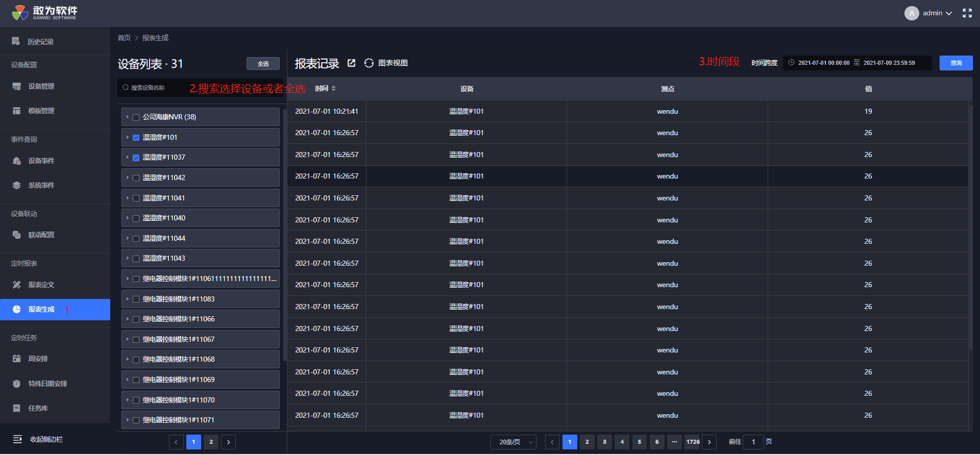980x455 pixels.
Task: Click the 查询 button
Action: click(955, 63)
